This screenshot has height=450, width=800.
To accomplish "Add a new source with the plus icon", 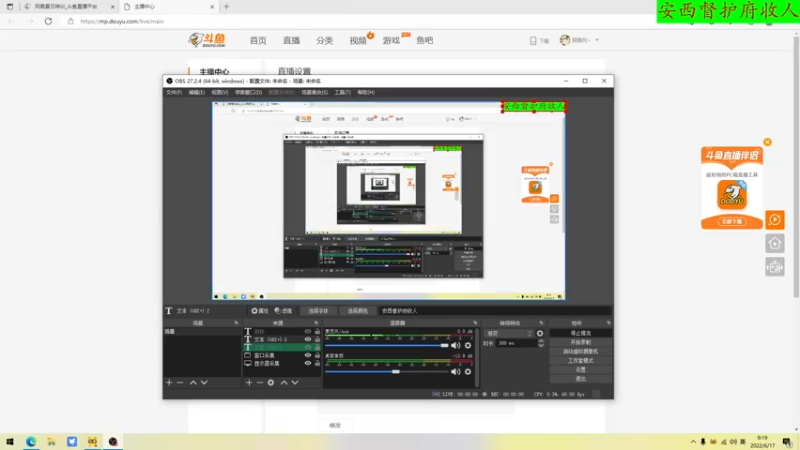I will coord(248,382).
